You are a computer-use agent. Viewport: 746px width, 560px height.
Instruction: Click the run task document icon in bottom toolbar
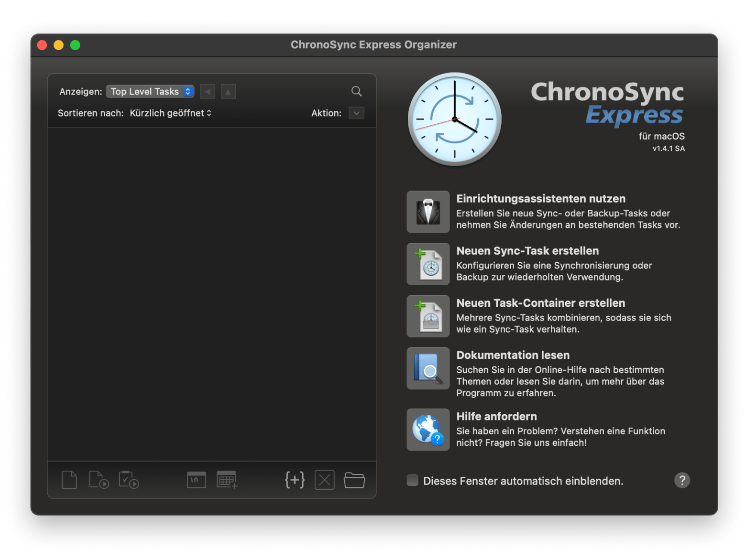pos(99,480)
